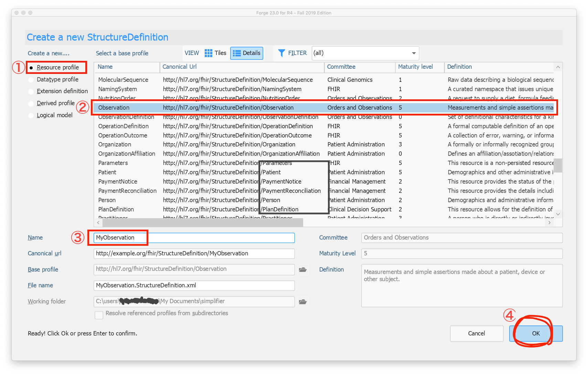Select the MolecularSequence row
Viewport: 588px width, 375px height.
(324, 80)
